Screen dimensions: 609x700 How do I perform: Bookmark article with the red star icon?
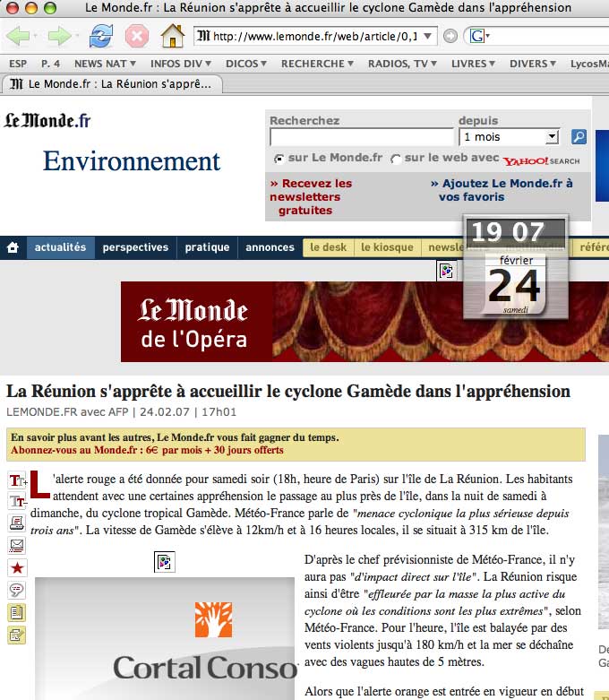(17, 567)
